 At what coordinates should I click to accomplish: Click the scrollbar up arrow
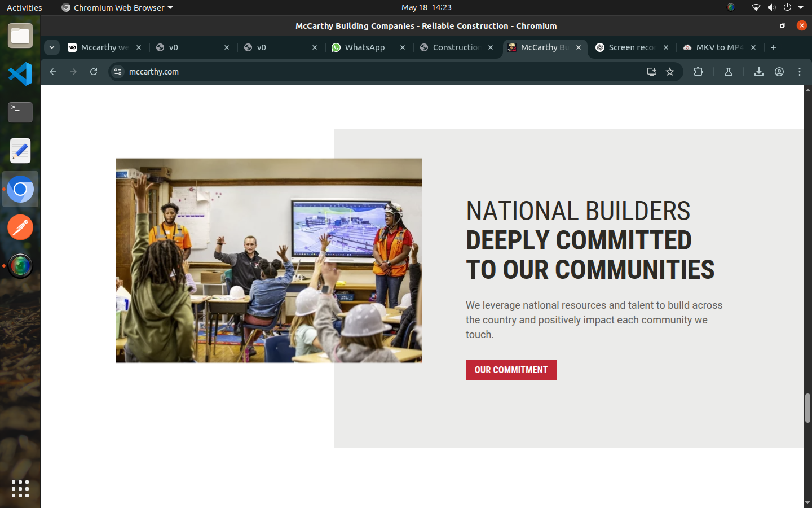coord(807,90)
